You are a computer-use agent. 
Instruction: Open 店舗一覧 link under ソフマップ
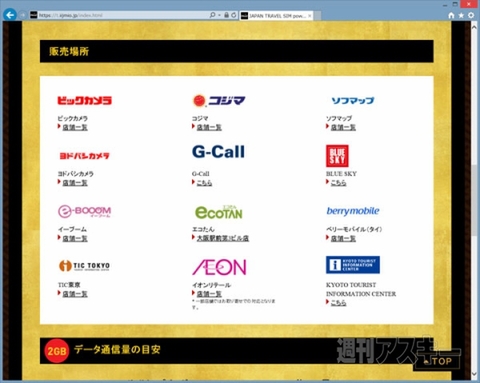(343, 127)
